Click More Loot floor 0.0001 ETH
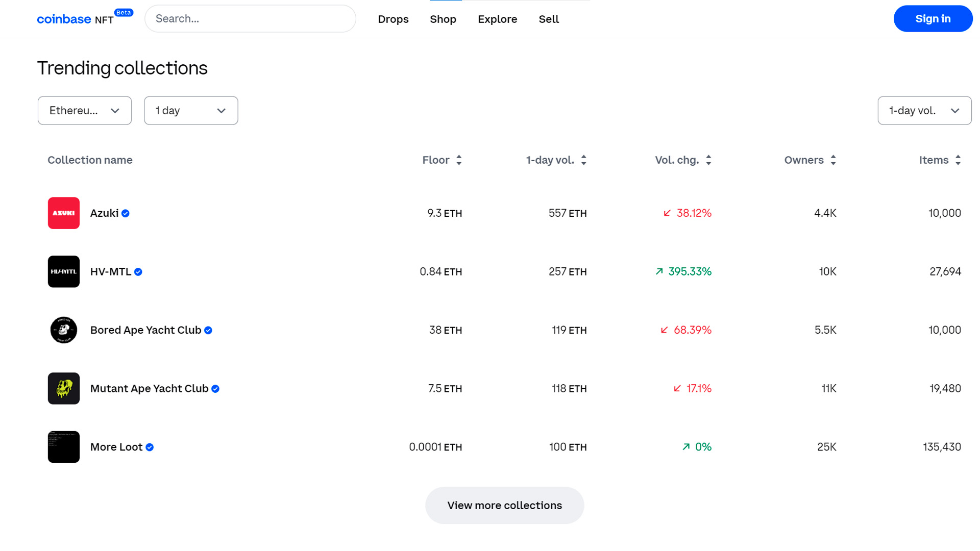Viewport: 980px width, 551px height. tap(435, 447)
